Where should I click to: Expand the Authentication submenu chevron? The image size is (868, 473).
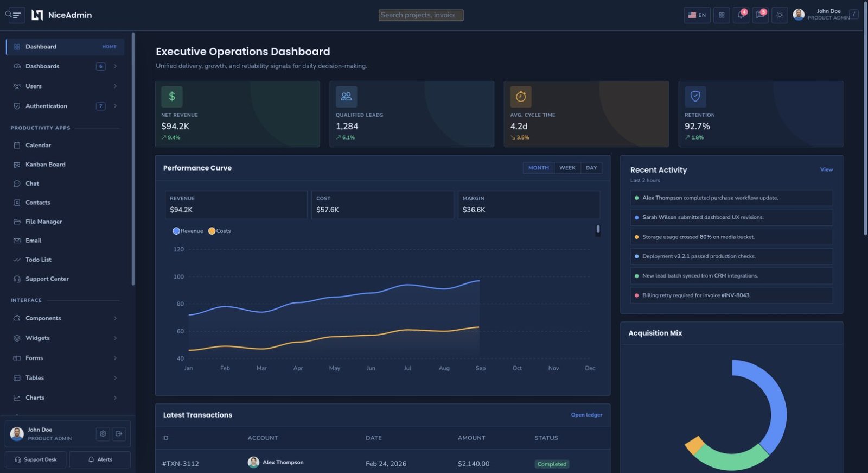[115, 106]
